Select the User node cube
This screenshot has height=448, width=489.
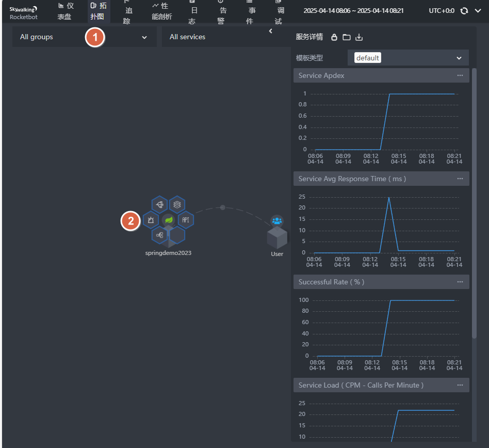(277, 237)
